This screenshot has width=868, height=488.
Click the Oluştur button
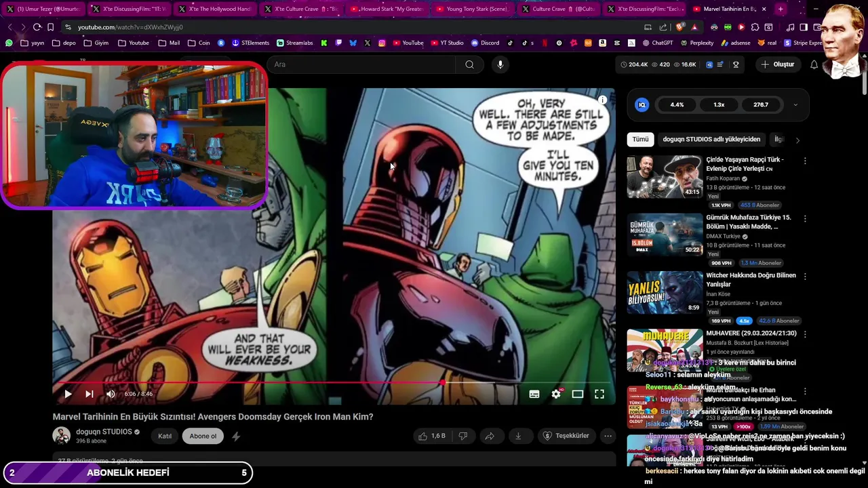click(x=777, y=64)
